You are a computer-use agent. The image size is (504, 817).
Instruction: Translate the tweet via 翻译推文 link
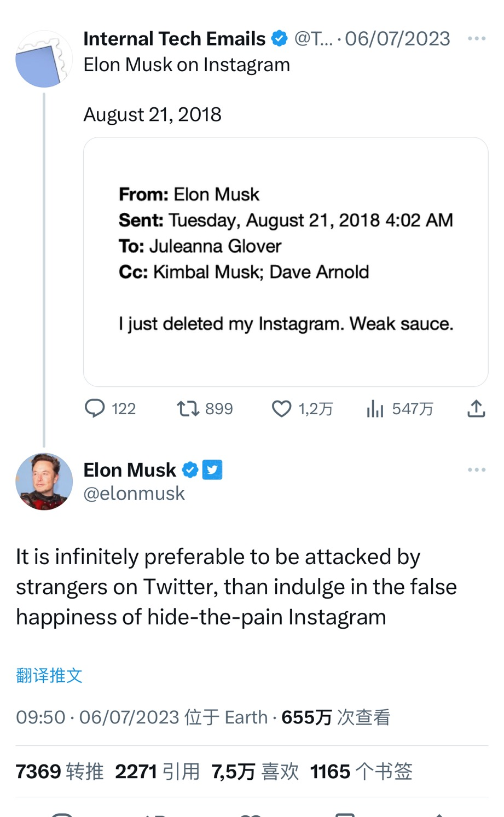[x=49, y=675]
